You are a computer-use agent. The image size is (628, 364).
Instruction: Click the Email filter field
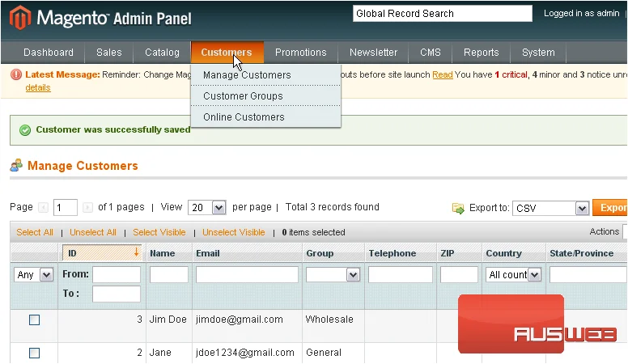247,275
